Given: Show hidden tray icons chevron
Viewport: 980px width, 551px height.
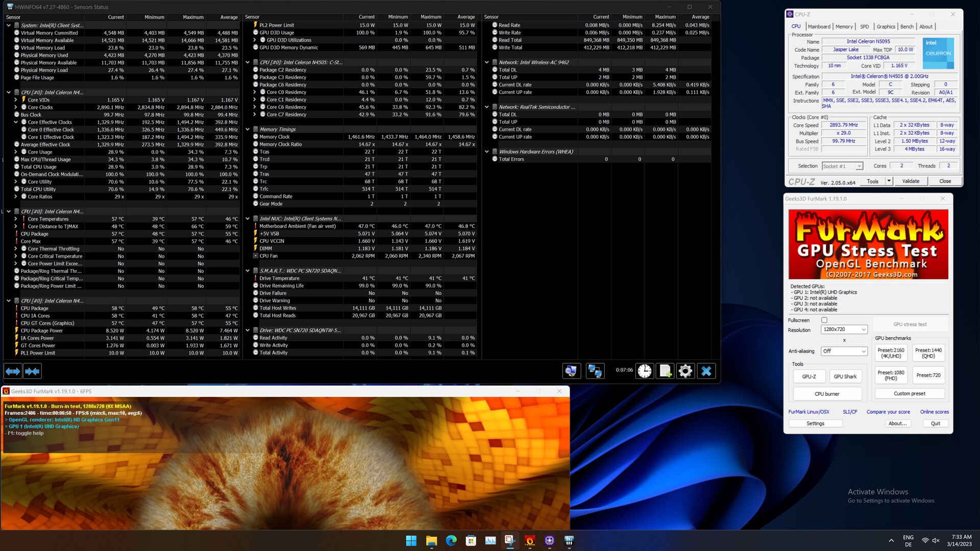Looking at the screenshot, I should 891,541.
